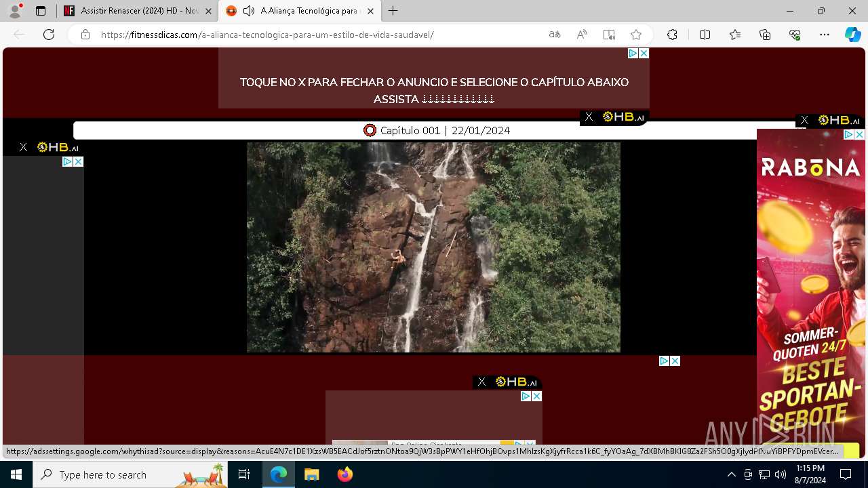Play the waterfall video thumbnail
Screen dimensions: 868x488
tap(433, 247)
